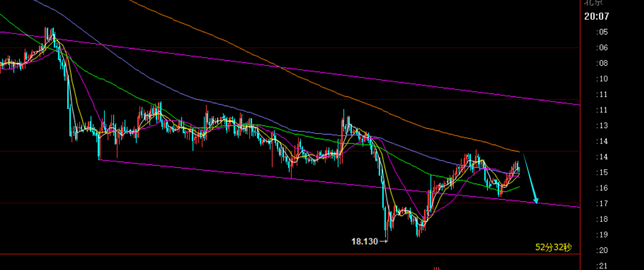Click the :13 entry in the right column
644x270 pixels.
[x=602, y=125]
